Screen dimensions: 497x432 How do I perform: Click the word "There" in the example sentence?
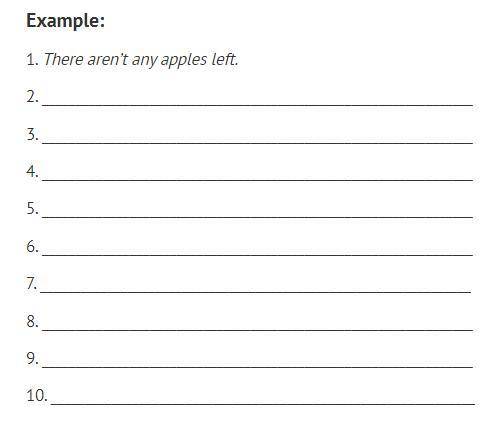coord(64,60)
